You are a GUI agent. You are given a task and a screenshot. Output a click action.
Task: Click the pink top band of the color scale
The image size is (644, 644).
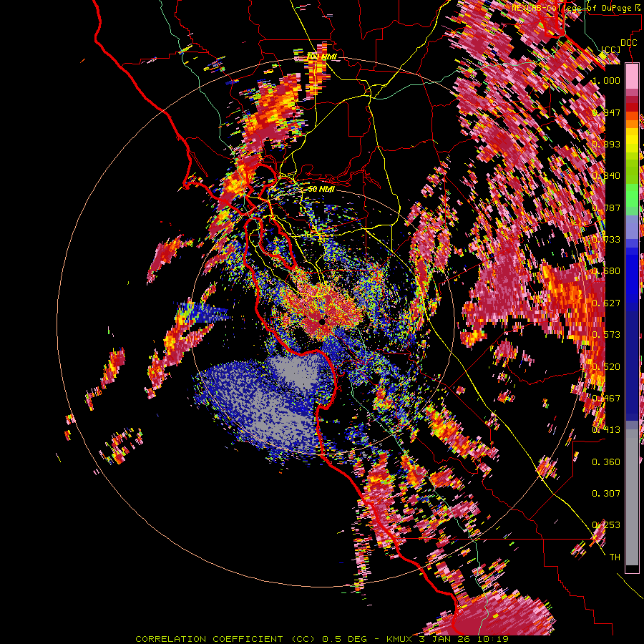(632, 77)
